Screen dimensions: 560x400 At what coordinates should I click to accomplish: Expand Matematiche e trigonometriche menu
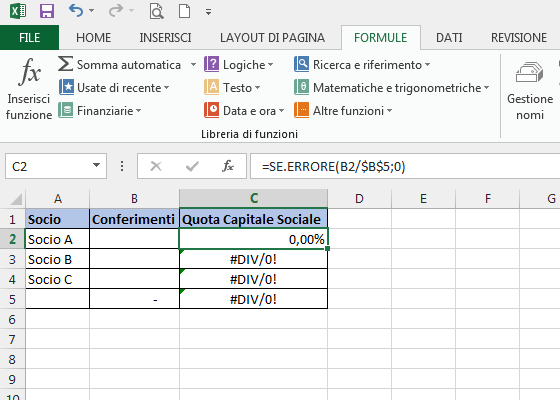(391, 88)
